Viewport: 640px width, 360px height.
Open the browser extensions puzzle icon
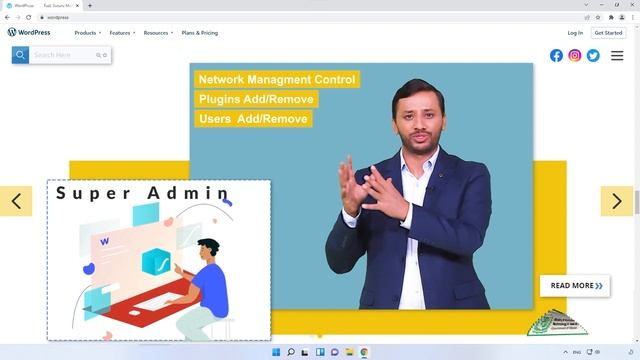click(611, 18)
